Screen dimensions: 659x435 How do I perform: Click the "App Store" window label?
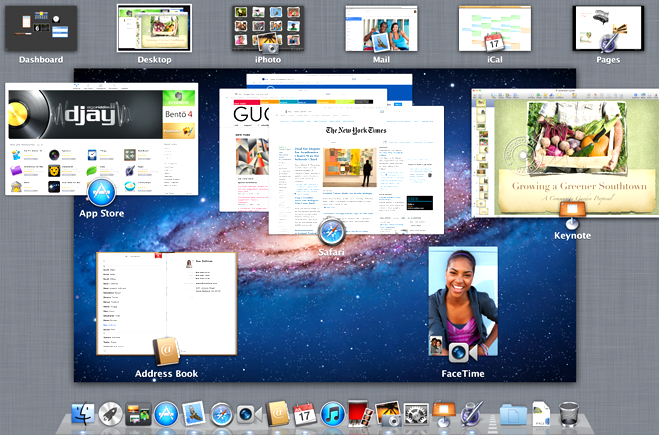pyautogui.click(x=101, y=213)
